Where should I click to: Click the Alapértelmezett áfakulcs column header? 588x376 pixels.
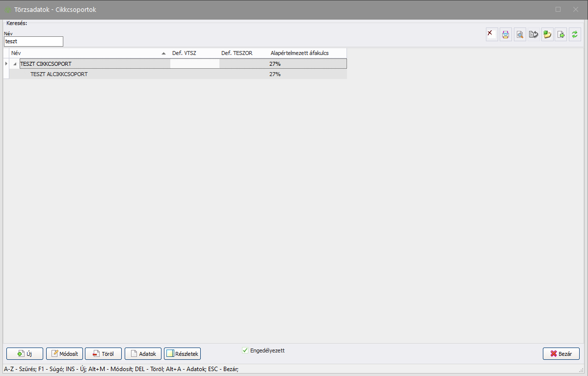(299, 53)
